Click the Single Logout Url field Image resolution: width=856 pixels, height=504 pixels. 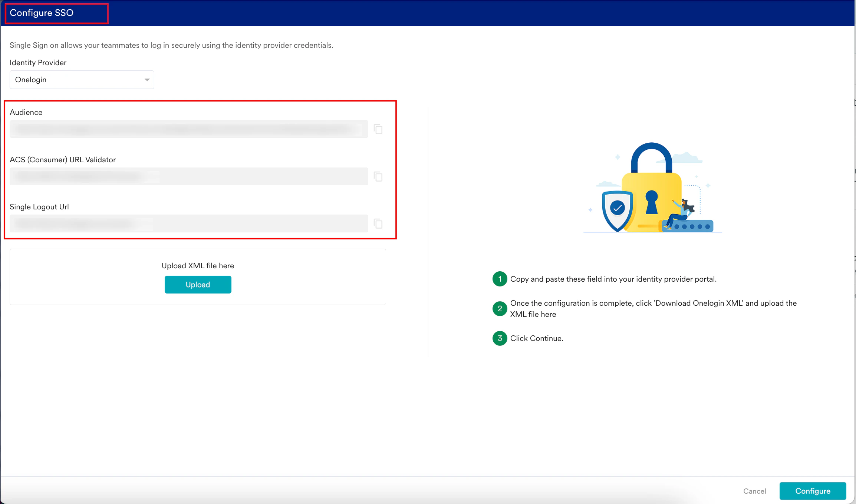pos(188,223)
